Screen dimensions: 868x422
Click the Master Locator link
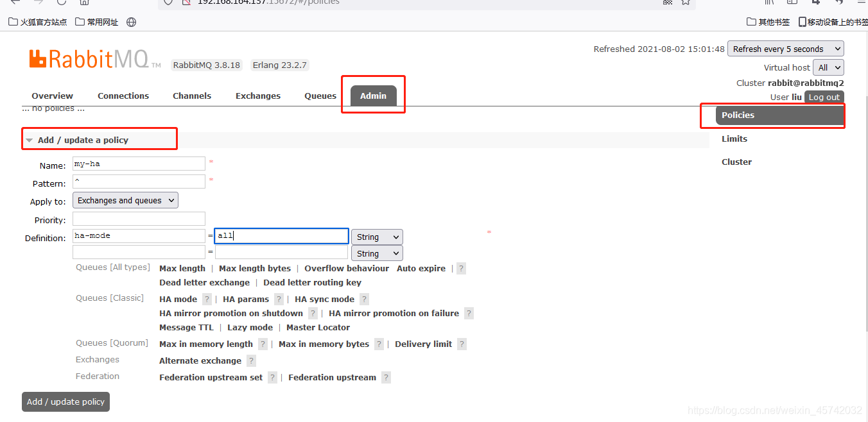pos(318,328)
